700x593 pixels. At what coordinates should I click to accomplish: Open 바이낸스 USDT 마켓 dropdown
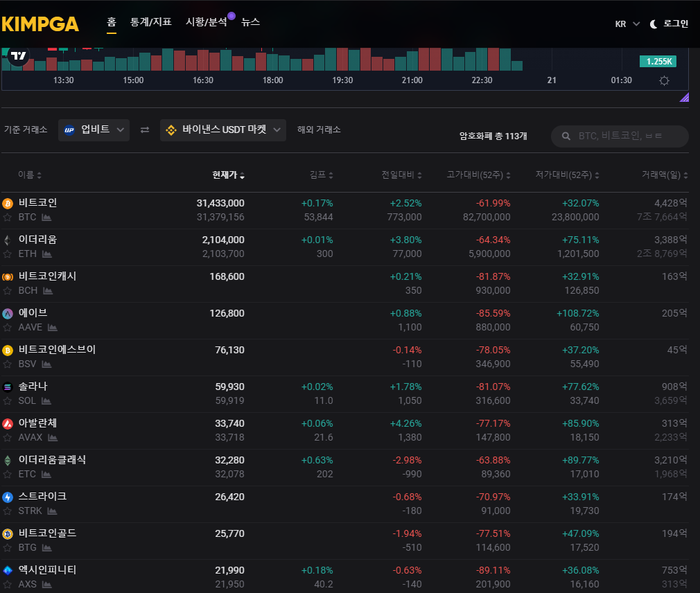click(x=222, y=130)
